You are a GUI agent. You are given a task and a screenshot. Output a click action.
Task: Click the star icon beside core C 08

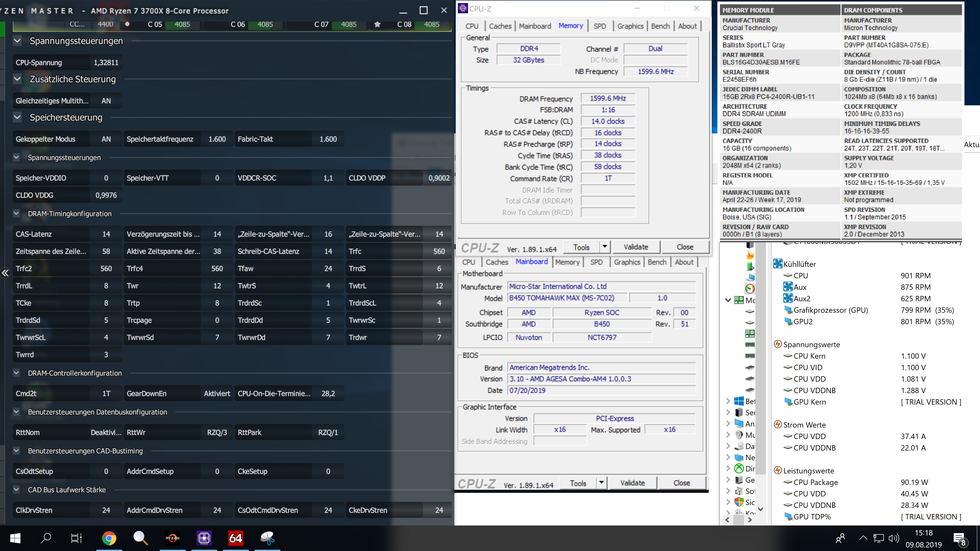click(x=377, y=24)
